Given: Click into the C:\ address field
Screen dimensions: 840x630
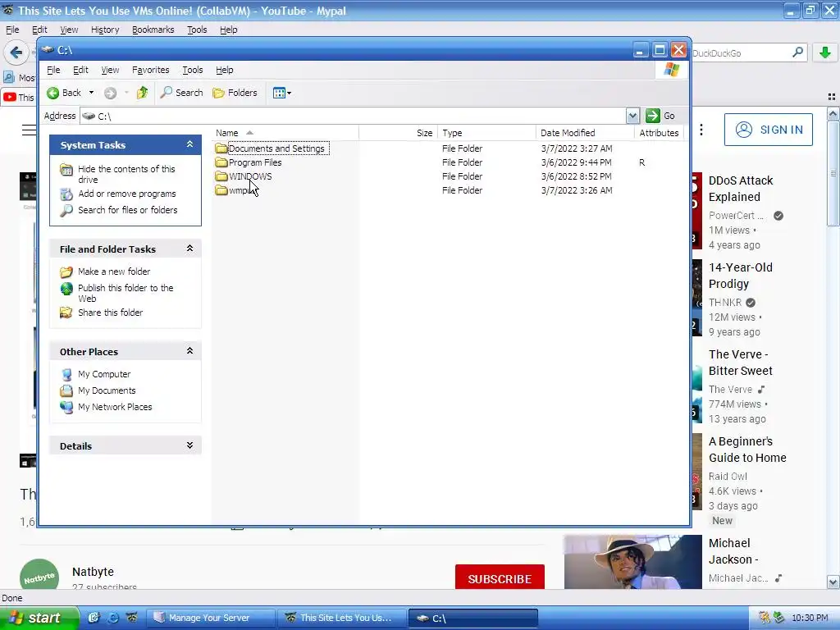Looking at the screenshot, I should pyautogui.click(x=353, y=116).
